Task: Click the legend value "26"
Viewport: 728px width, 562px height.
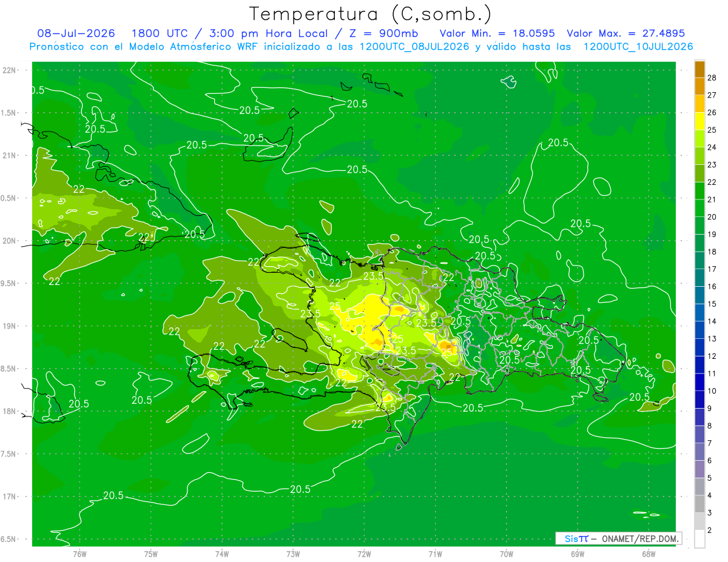Action: tap(712, 112)
